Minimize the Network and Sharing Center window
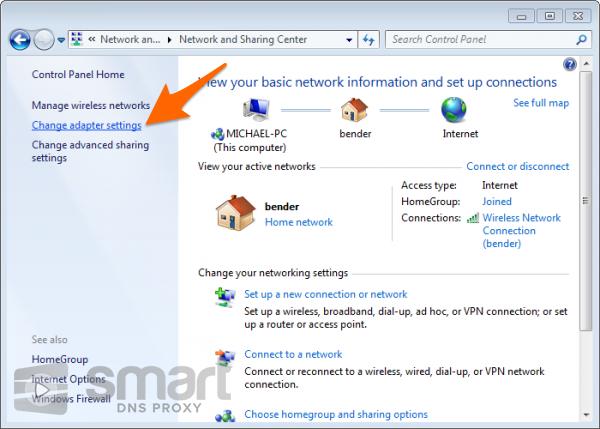 [x=522, y=16]
